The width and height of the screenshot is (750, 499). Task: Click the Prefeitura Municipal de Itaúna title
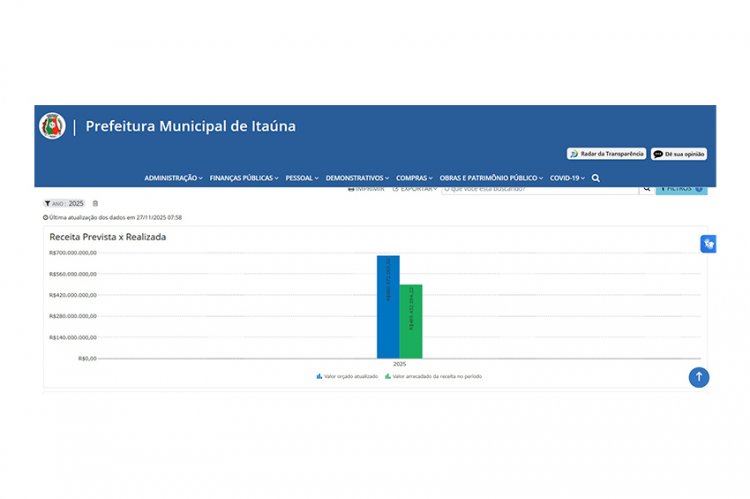click(190, 126)
